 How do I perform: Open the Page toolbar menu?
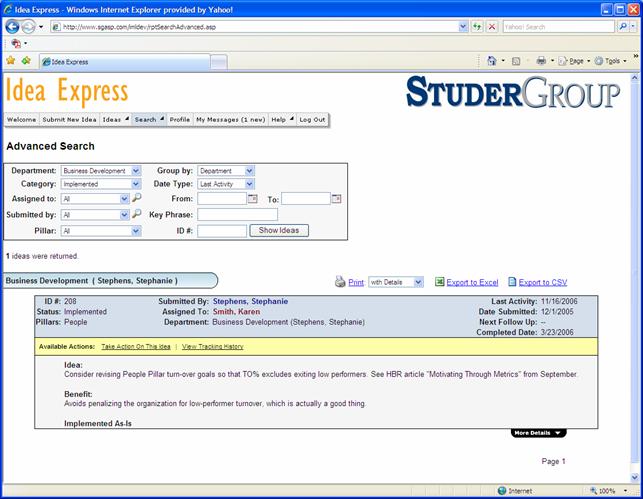(x=574, y=61)
